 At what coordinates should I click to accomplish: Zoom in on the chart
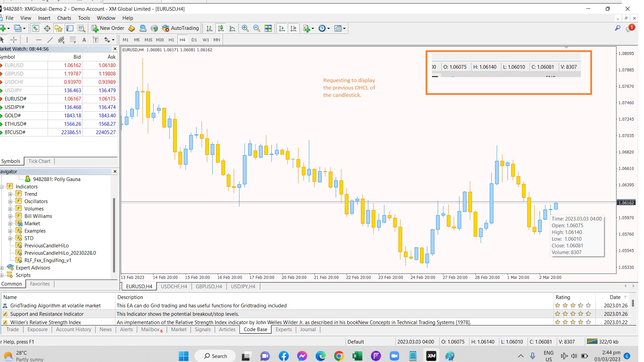tap(245, 28)
